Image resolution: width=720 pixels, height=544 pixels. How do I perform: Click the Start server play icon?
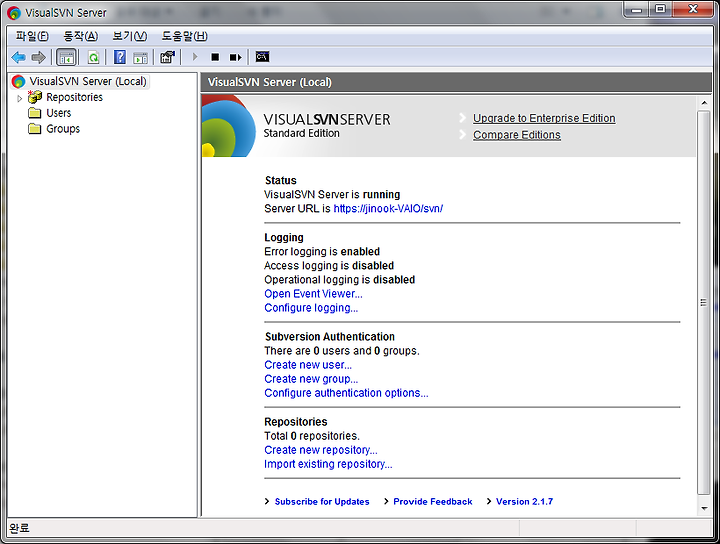[195, 57]
